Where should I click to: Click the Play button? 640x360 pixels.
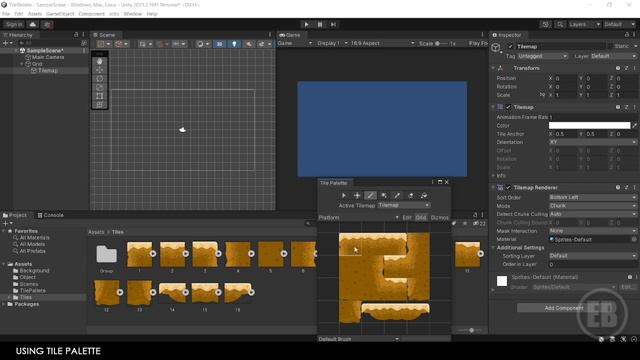(x=306, y=24)
